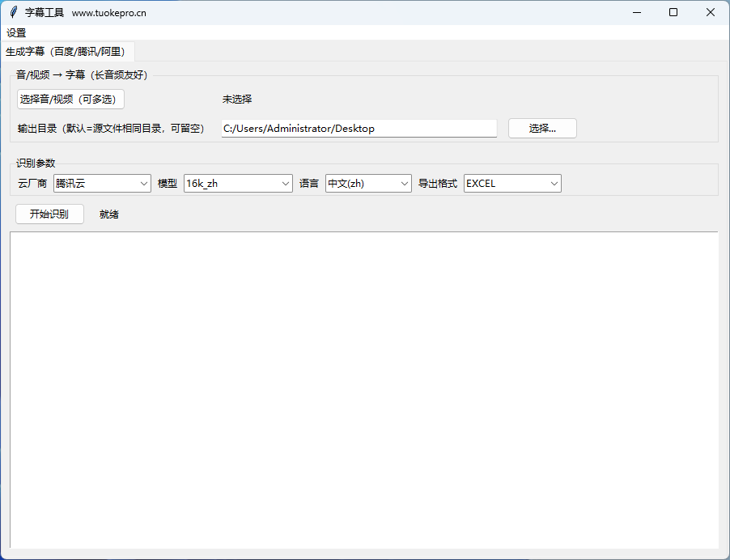The image size is (730, 560).
Task: Click the Python feather icon in title bar
Action: pos(13,12)
